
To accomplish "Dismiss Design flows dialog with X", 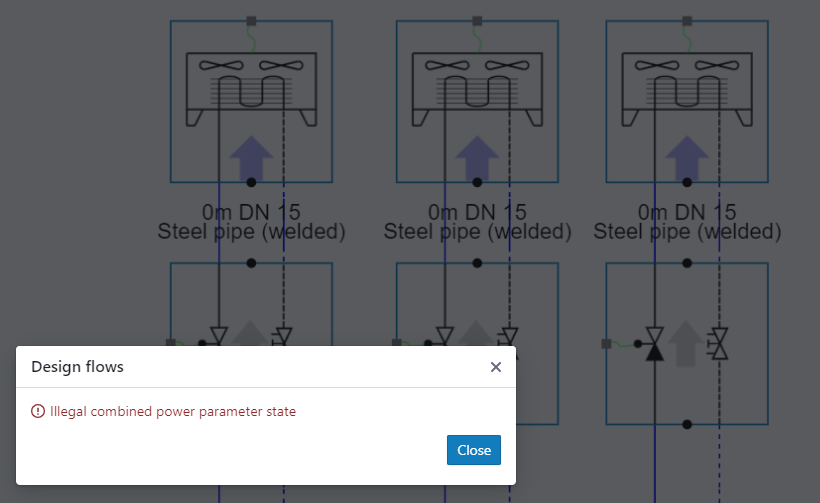I will click(x=495, y=367).
